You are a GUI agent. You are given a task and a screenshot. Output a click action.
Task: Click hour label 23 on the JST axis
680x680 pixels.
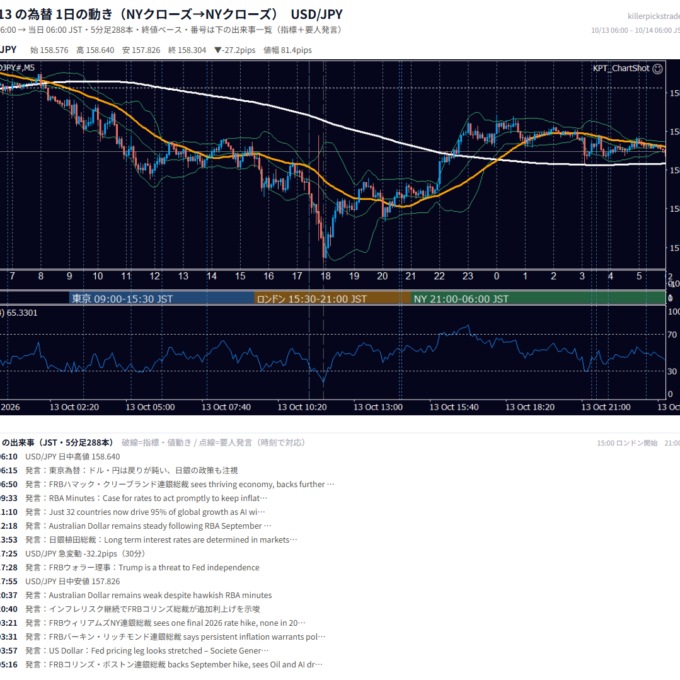click(x=468, y=276)
